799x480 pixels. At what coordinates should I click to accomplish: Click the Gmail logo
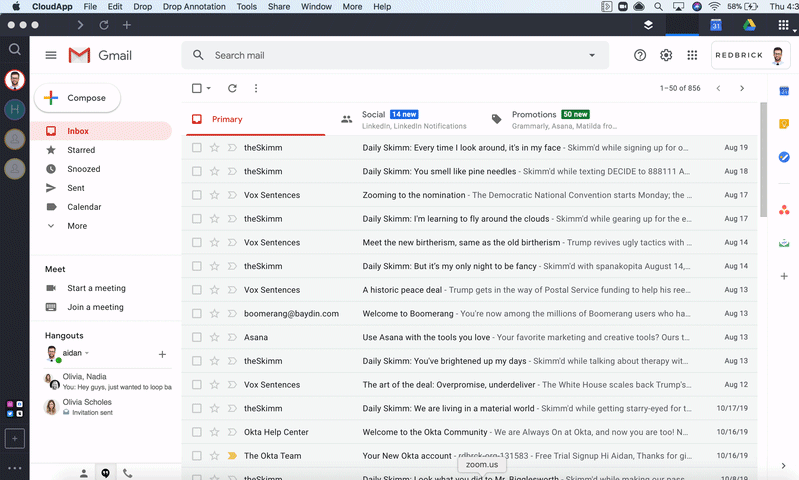pyautogui.click(x=100, y=55)
